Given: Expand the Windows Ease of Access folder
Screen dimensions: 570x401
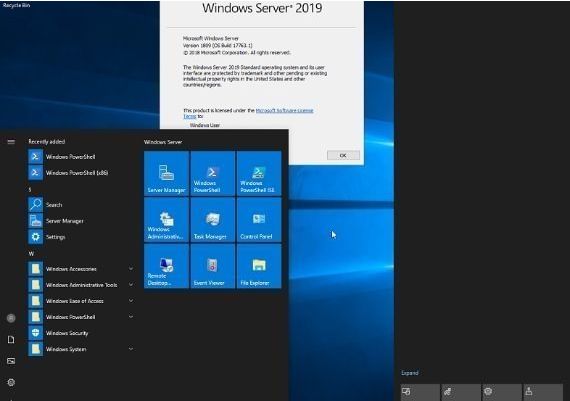Looking at the screenshot, I should (x=81, y=301).
